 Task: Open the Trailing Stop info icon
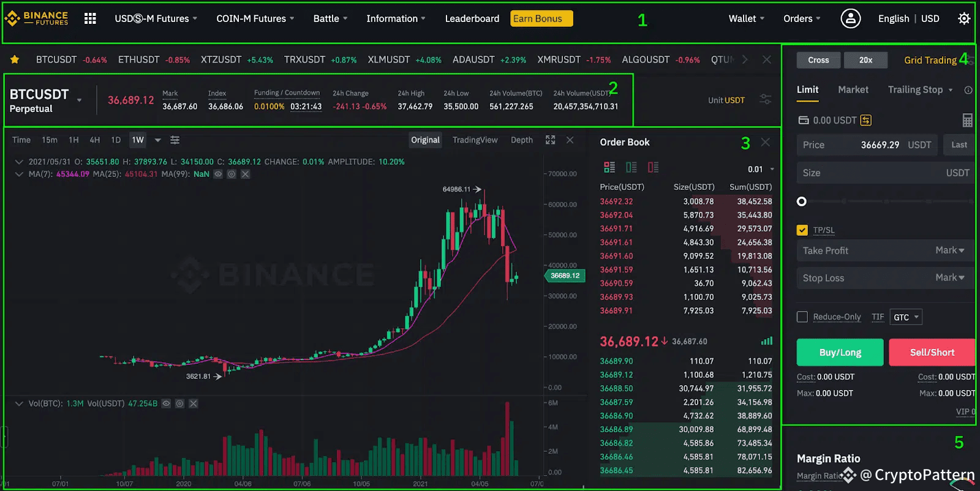tap(968, 90)
